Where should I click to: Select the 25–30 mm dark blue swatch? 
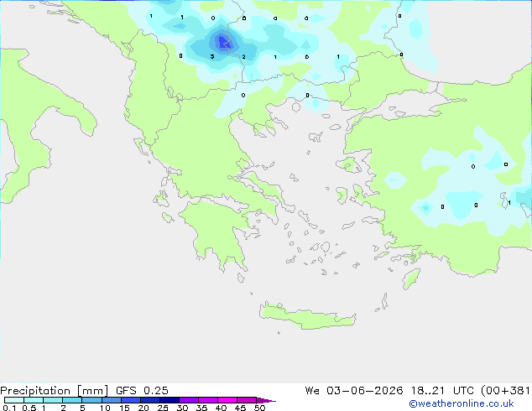pyautogui.click(x=170, y=400)
